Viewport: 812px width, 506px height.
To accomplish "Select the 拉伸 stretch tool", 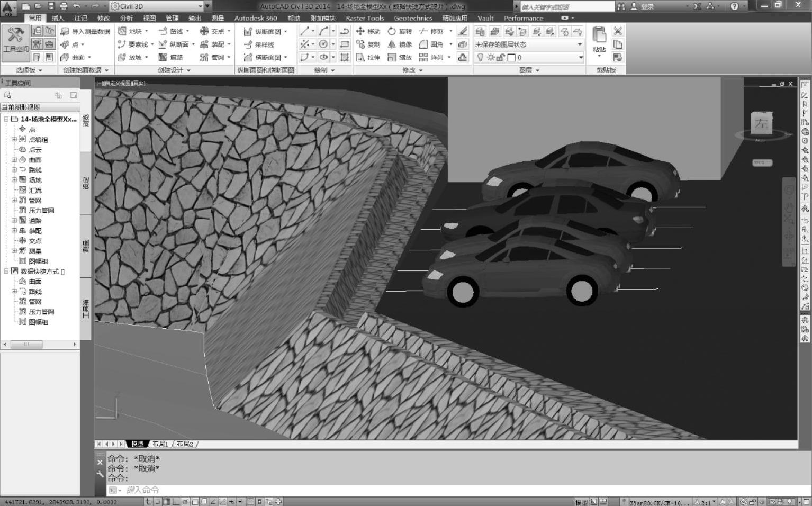I will (368, 57).
